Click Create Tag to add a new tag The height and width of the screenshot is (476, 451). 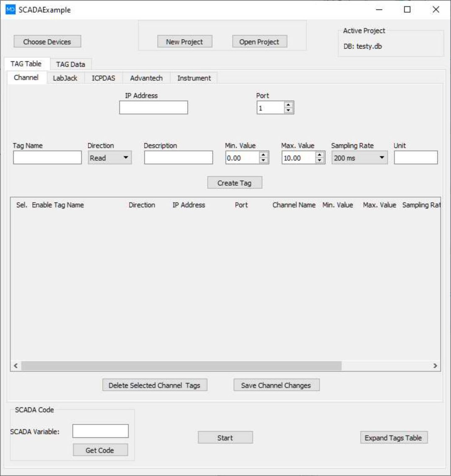[235, 183]
